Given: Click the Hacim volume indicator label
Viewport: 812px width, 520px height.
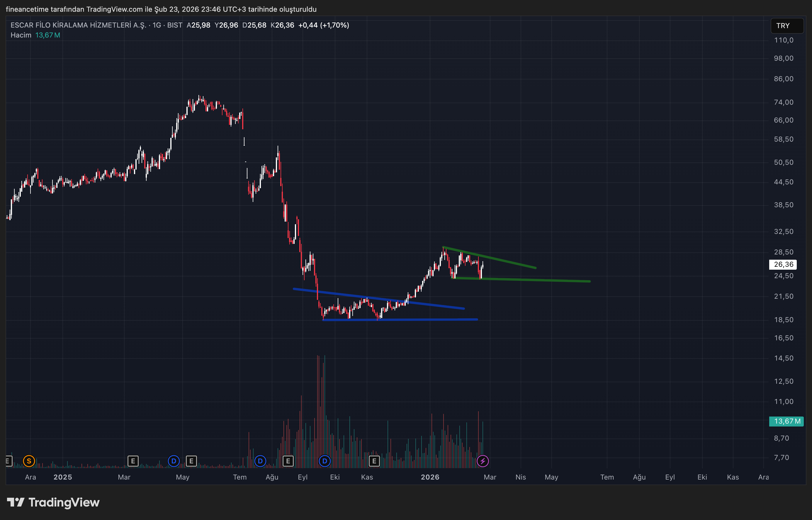Looking at the screenshot, I should pyautogui.click(x=21, y=35).
